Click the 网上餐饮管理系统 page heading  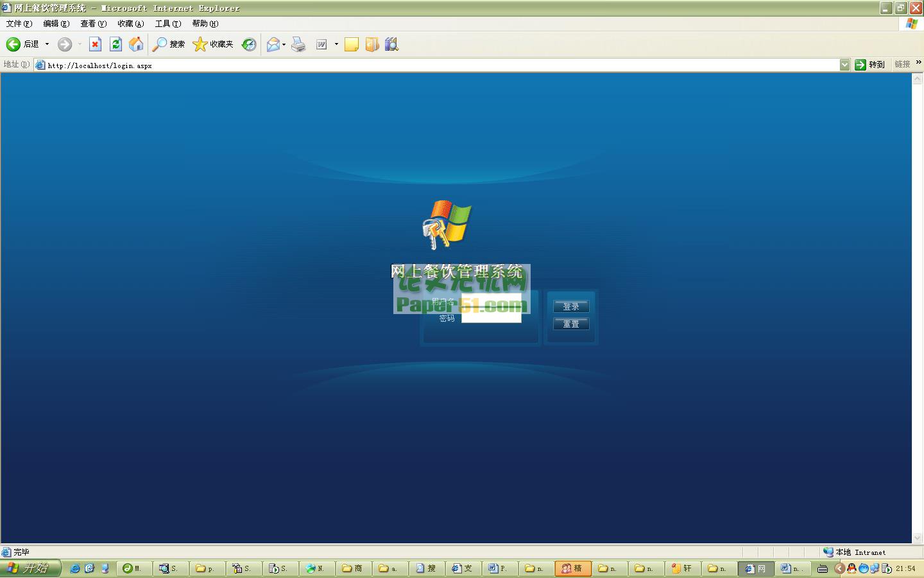[456, 271]
